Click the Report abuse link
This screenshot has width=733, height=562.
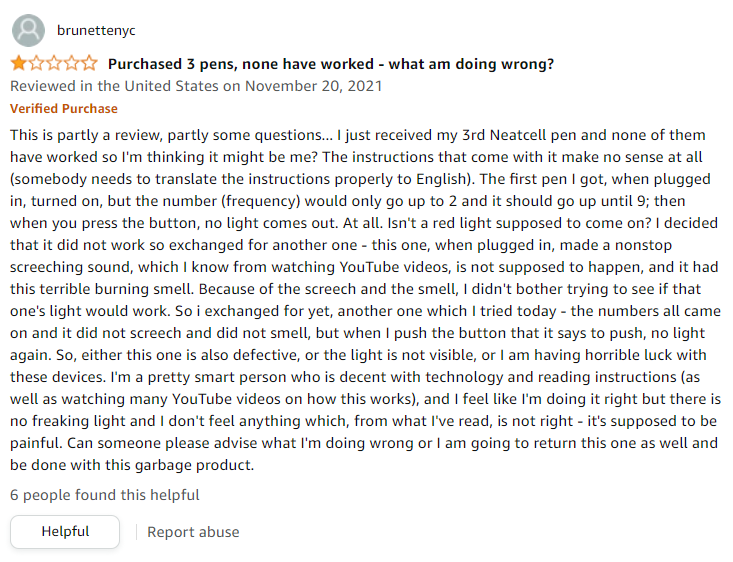pyautogui.click(x=193, y=532)
